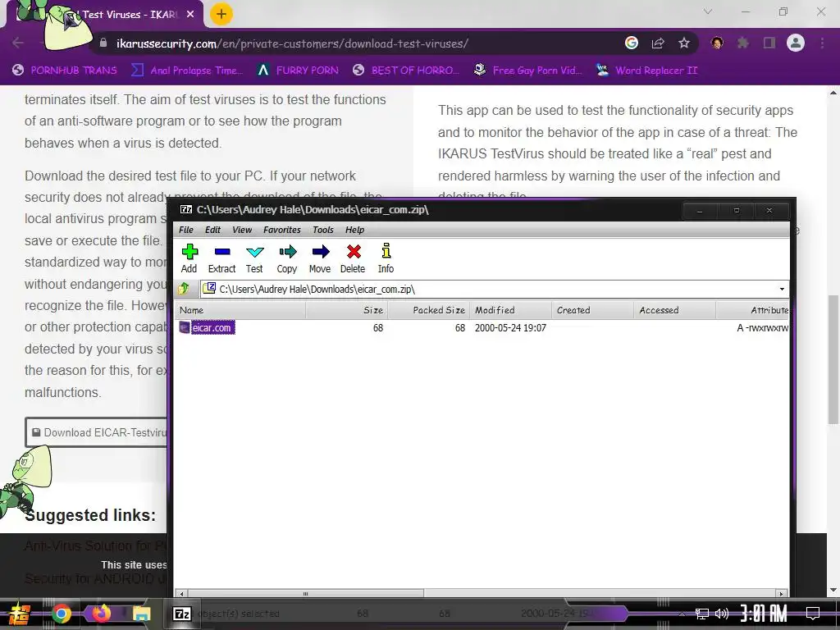Screen dimensions: 840x630
Task: Click the Delete toolbar icon
Action: (x=353, y=258)
